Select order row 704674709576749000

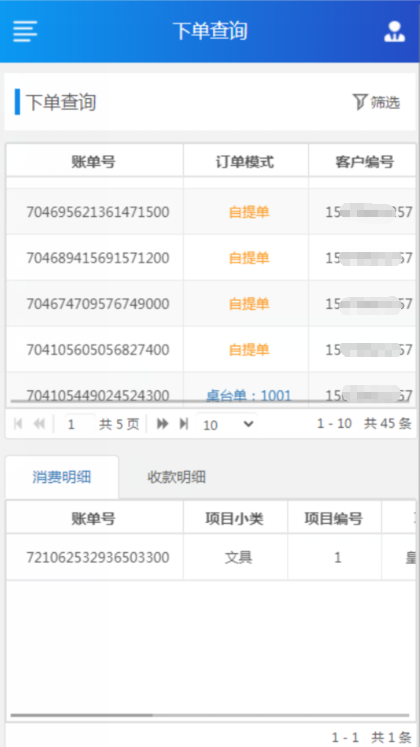pos(210,303)
